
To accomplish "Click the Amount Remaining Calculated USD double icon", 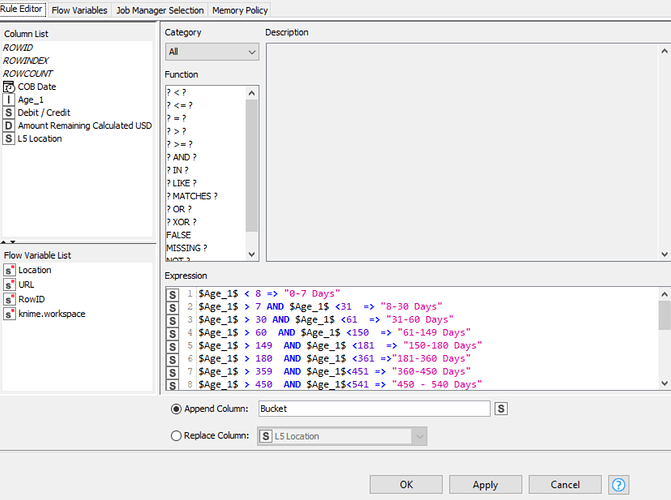I will (x=9, y=126).
